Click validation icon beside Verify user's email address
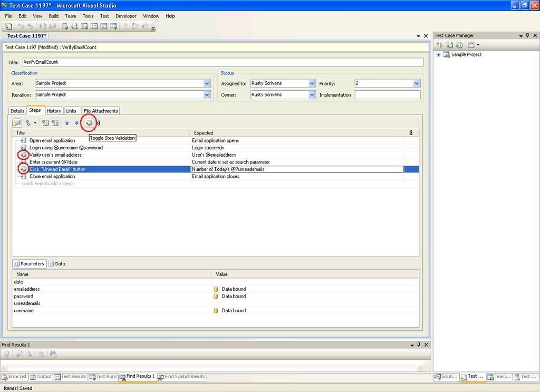Image resolution: width=540 pixels, height=392 pixels. coord(23,155)
